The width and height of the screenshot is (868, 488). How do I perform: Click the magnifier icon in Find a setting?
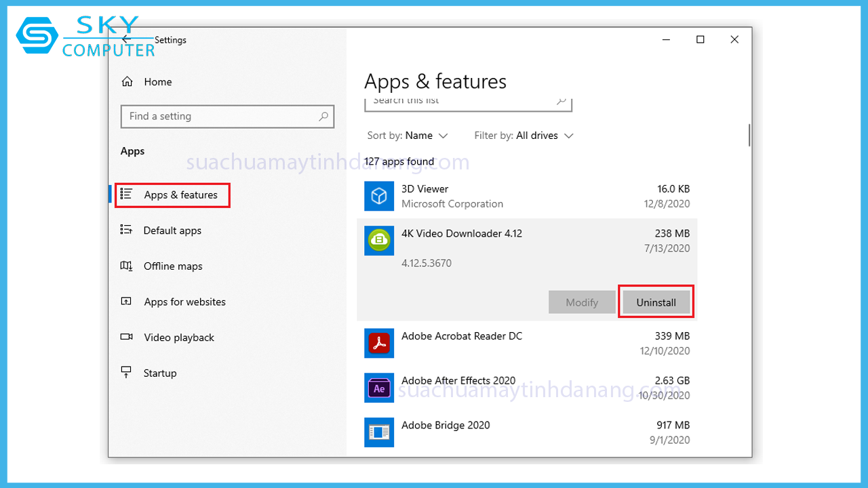click(323, 117)
